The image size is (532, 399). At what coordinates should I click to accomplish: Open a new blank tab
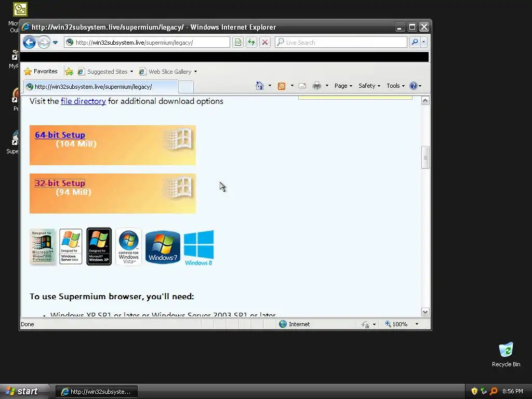(186, 87)
